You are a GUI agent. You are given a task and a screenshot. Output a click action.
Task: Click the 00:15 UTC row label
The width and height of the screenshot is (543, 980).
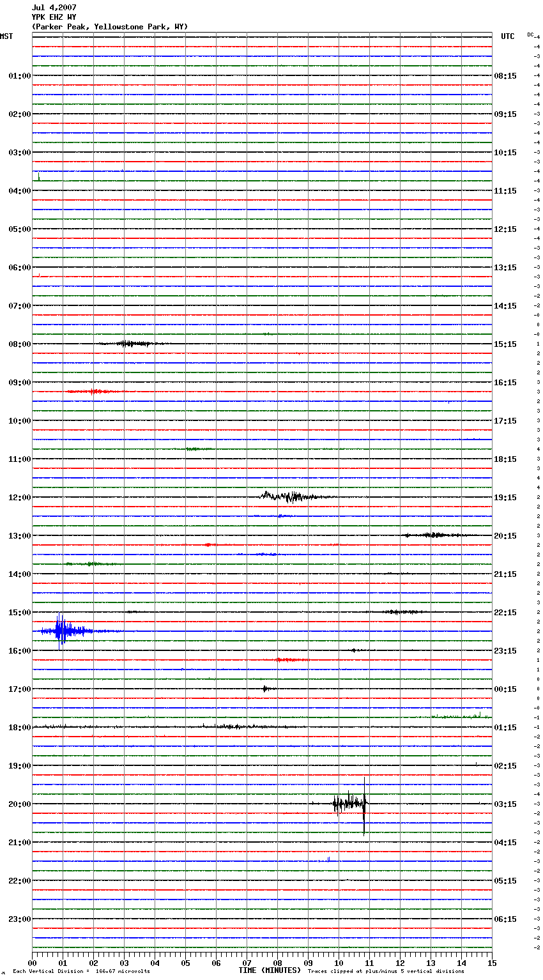coord(505,689)
